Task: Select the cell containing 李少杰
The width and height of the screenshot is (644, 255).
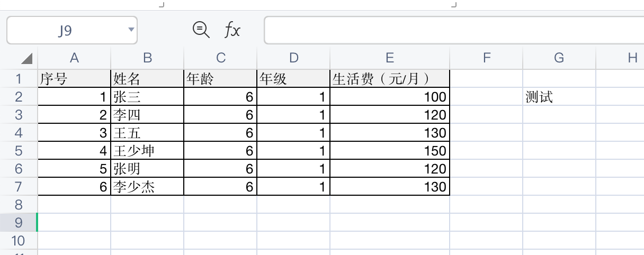Action: [147, 187]
